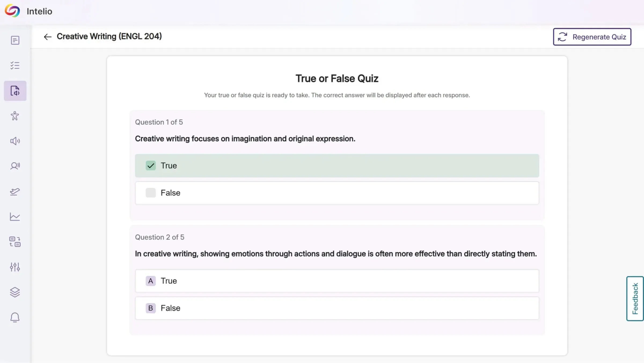This screenshot has width=644, height=363.
Task: Select option B False for Question 2
Action: point(337,308)
